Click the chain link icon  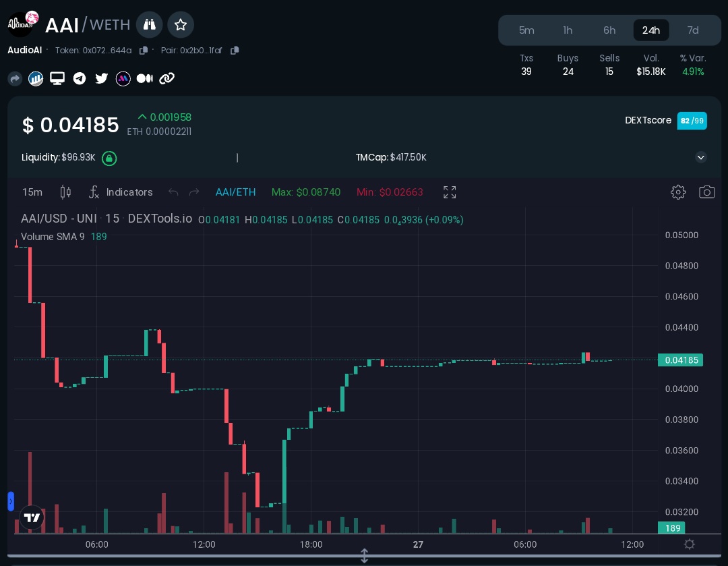166,78
